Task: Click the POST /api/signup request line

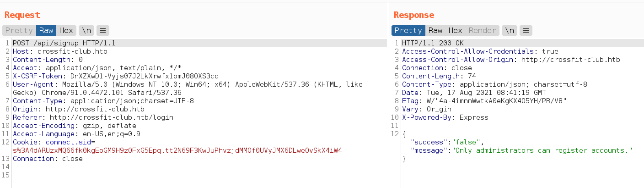Action: [x=64, y=43]
